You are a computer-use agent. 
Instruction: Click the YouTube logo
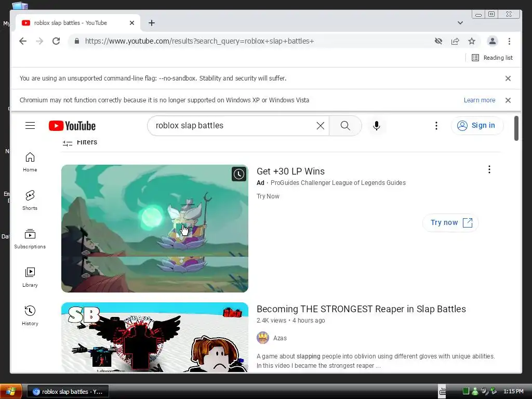click(72, 126)
